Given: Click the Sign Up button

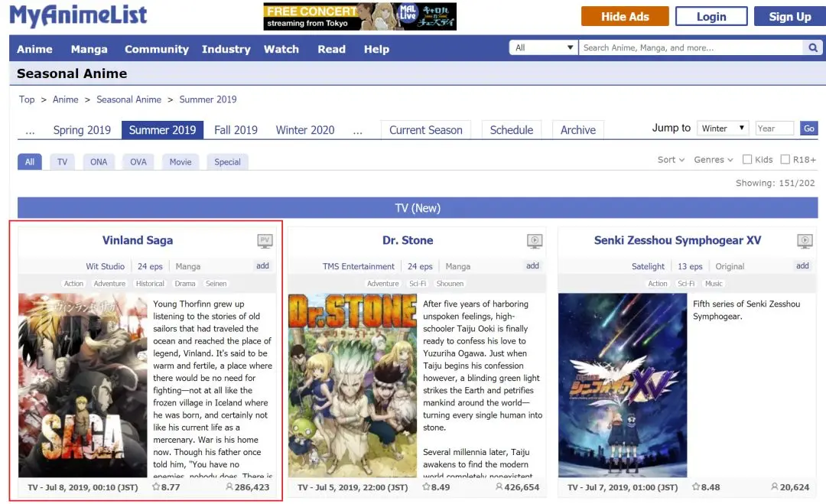Looking at the screenshot, I should coord(789,16).
